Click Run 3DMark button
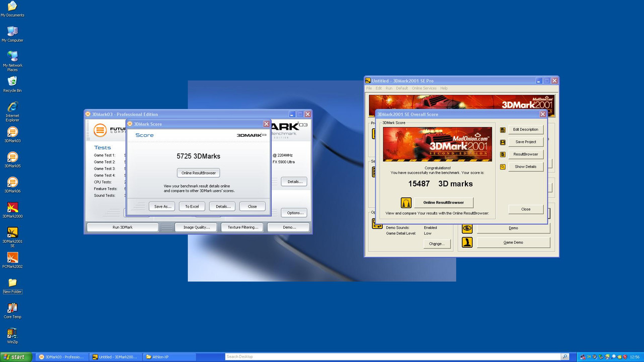The width and height of the screenshot is (644, 362). 123,227
